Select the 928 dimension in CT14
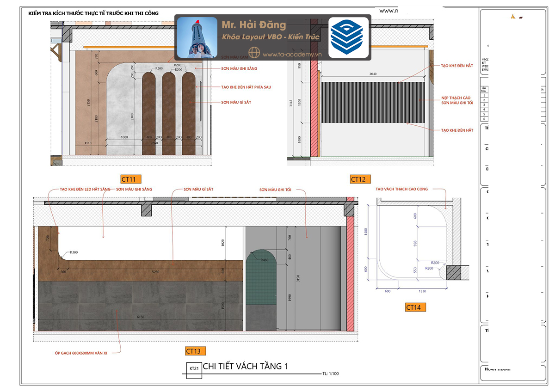This screenshot has width=555, height=392. tap(415, 243)
